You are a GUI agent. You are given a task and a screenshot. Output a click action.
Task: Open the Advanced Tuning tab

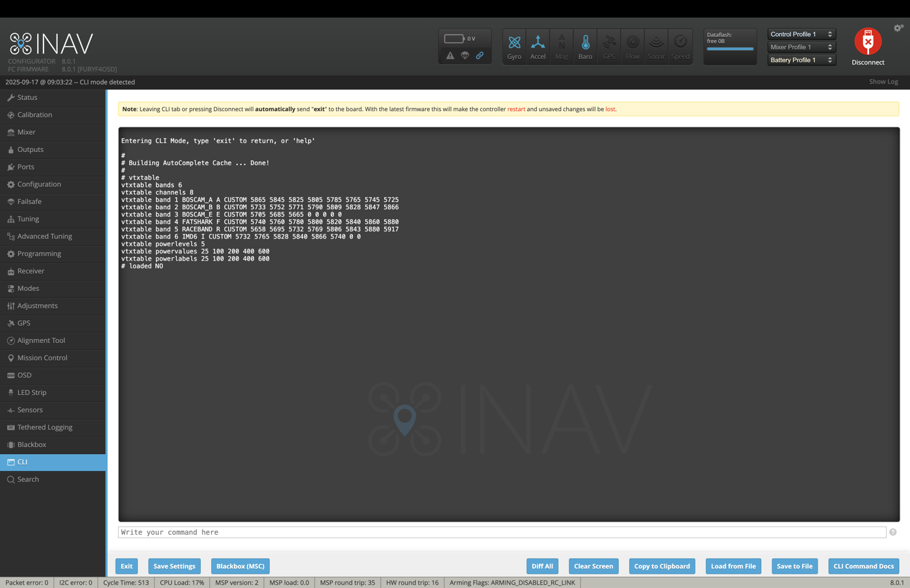(53, 236)
